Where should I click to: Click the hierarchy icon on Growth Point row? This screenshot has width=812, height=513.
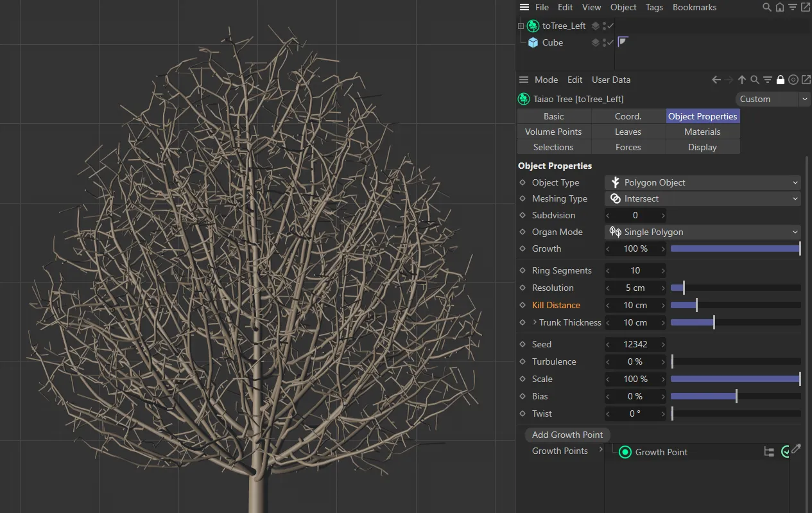click(x=769, y=452)
